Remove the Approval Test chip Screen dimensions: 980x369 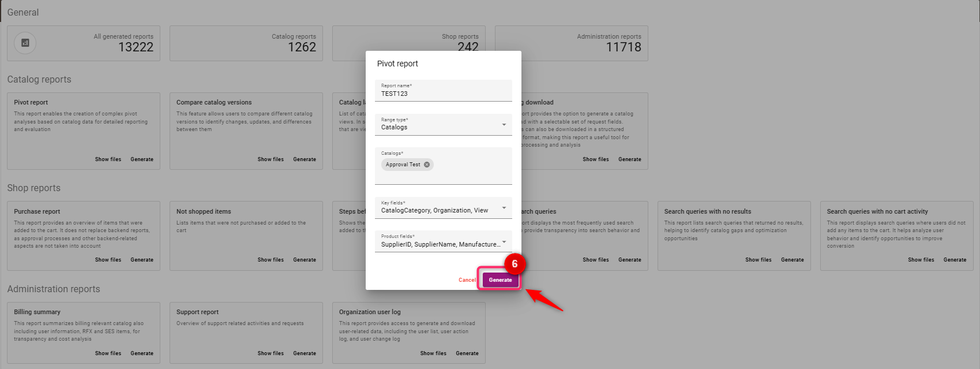(427, 165)
